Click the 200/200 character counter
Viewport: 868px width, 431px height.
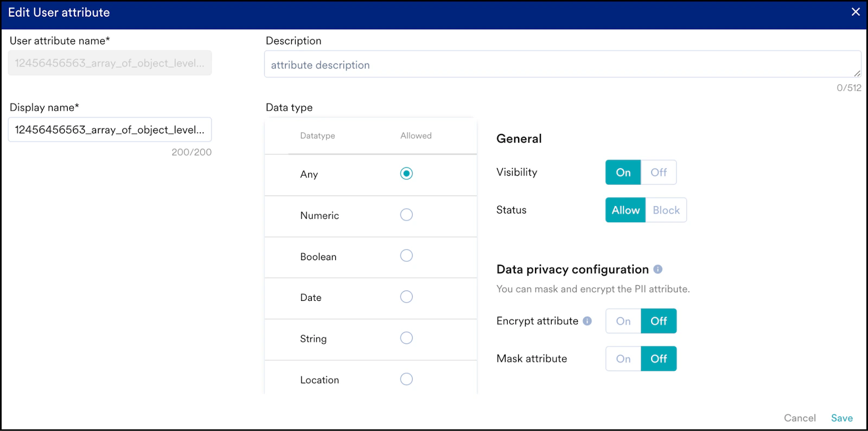coord(192,152)
